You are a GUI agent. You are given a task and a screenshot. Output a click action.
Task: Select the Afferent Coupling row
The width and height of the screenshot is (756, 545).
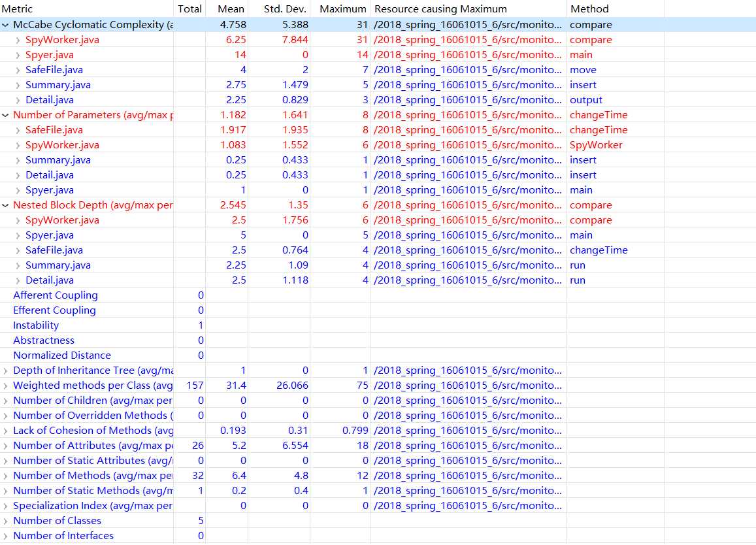coord(378,295)
